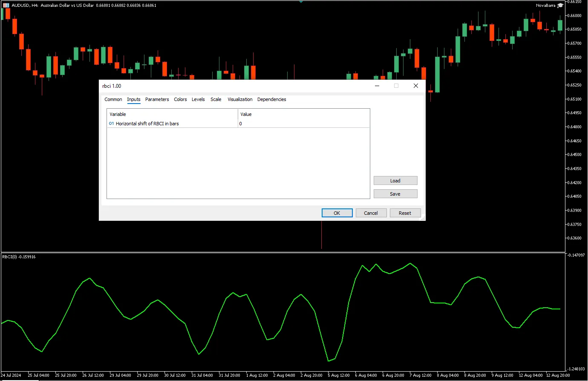The width and height of the screenshot is (588, 381).
Task: Go to the Colors tab
Action: 180,99
